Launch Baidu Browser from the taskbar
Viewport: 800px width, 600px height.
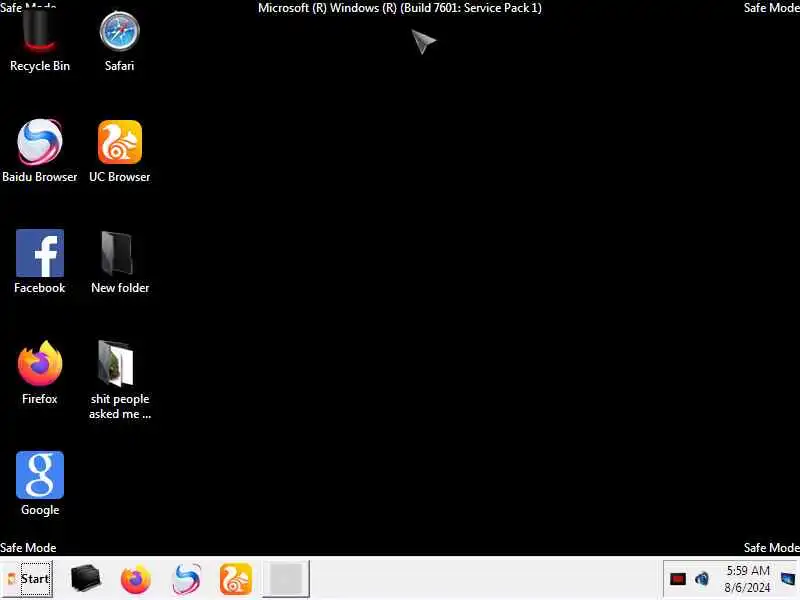coord(186,579)
